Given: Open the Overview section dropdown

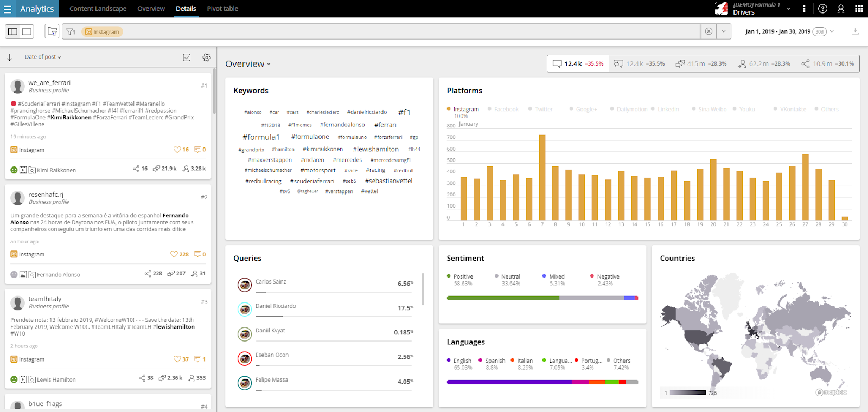Looking at the screenshot, I should pyautogui.click(x=248, y=64).
